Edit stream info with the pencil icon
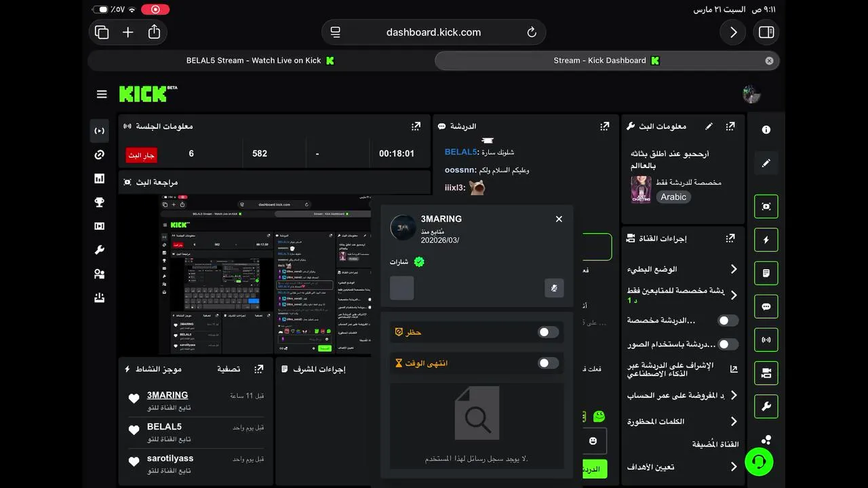Screen dimensions: 868x488 [709, 126]
